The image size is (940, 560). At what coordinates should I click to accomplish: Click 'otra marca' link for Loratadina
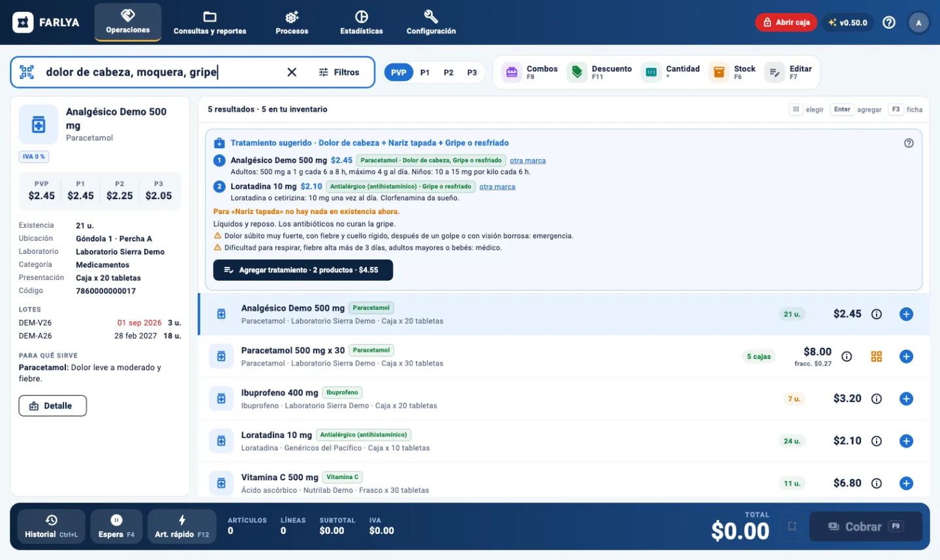[x=497, y=187]
